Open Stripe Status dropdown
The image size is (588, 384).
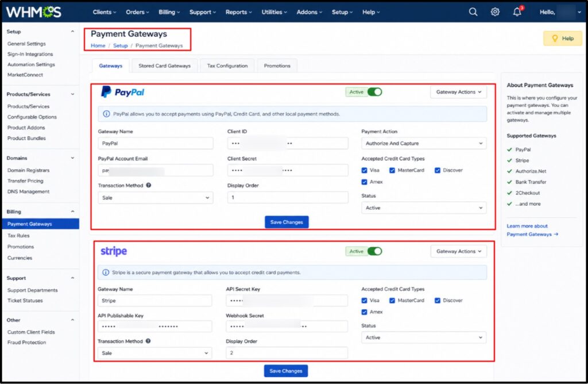coord(424,337)
